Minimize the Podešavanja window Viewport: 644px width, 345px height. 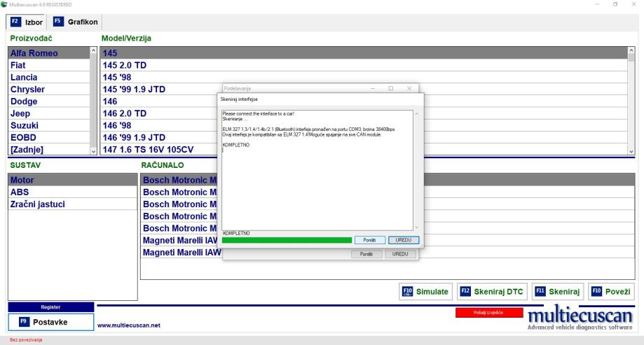click(373, 88)
